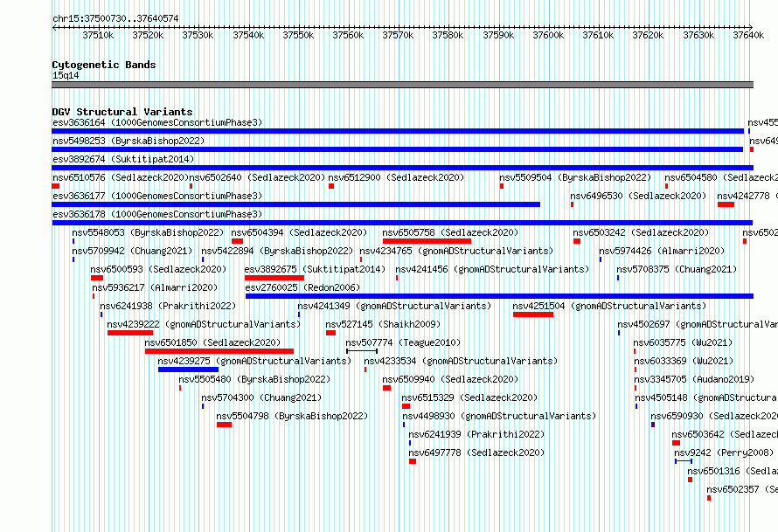Click the nsv5708375 Chuang2021 variant label
Viewport: 778px width, 532px height.
(x=677, y=269)
